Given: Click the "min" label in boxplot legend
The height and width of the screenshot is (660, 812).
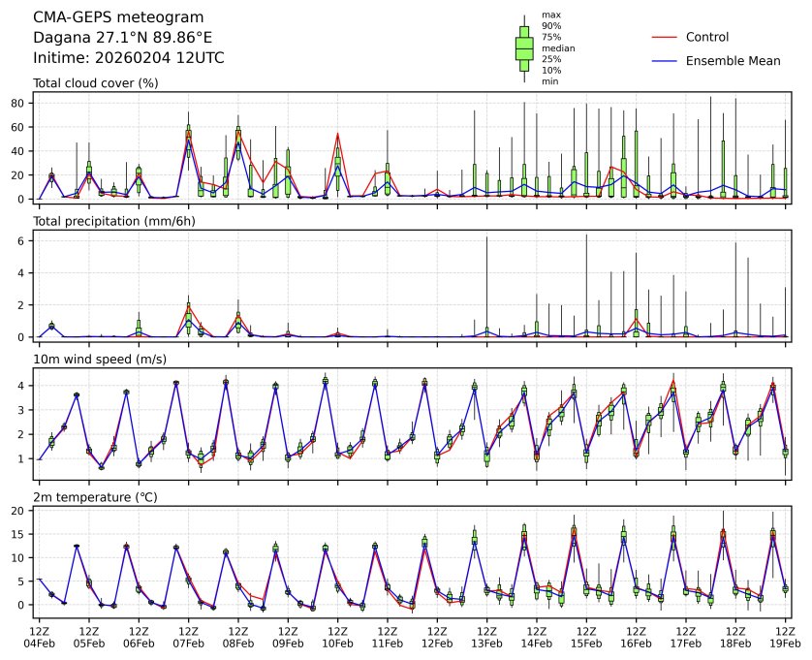Looking at the screenshot, I should coord(549,81).
